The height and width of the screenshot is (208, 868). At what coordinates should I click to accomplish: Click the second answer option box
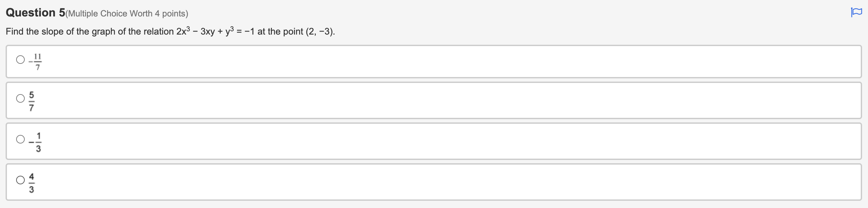click(434, 101)
